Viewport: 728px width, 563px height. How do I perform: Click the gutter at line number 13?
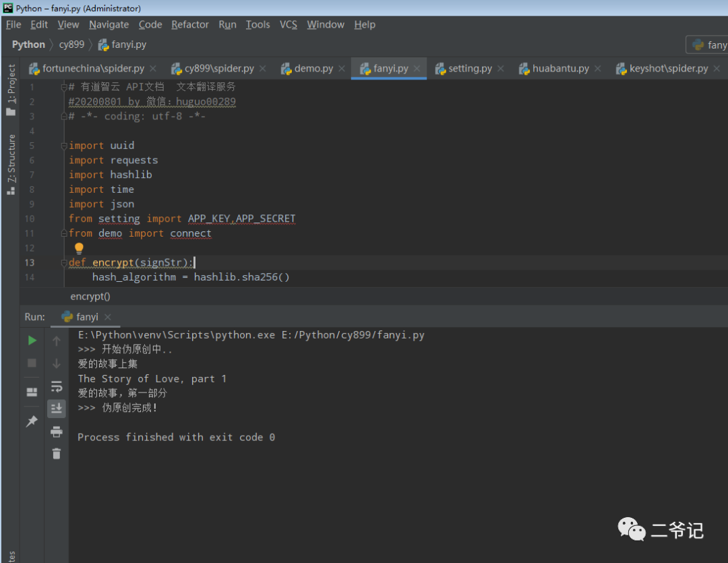point(29,262)
